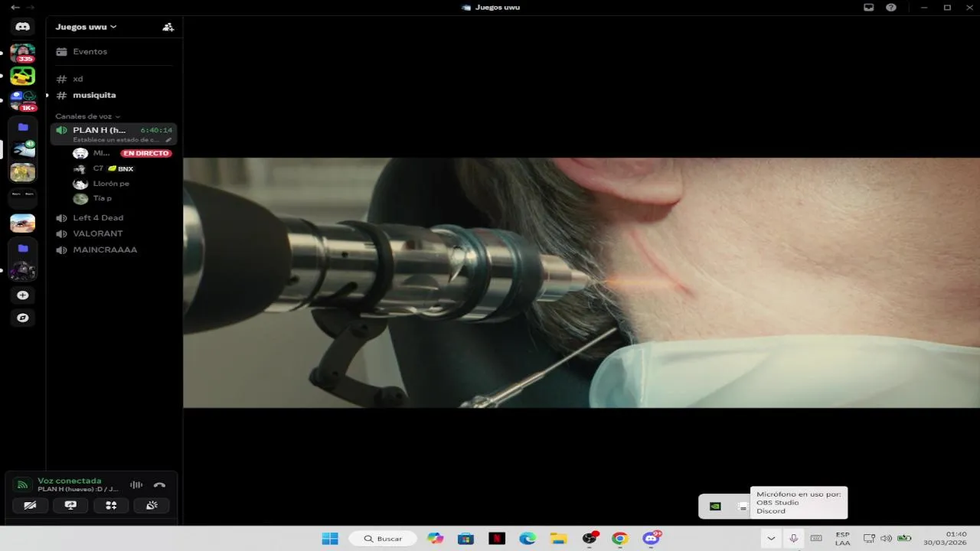Open NVIDIA tray icon in overflow

715,507
